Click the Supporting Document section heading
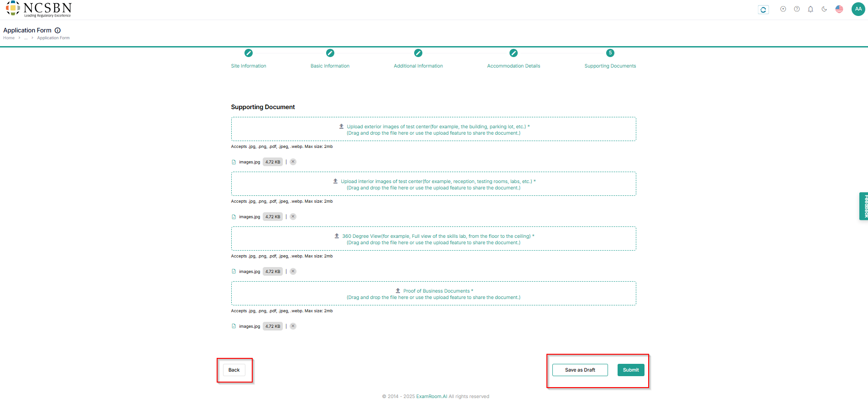The width and height of the screenshot is (868, 404). pos(263,107)
